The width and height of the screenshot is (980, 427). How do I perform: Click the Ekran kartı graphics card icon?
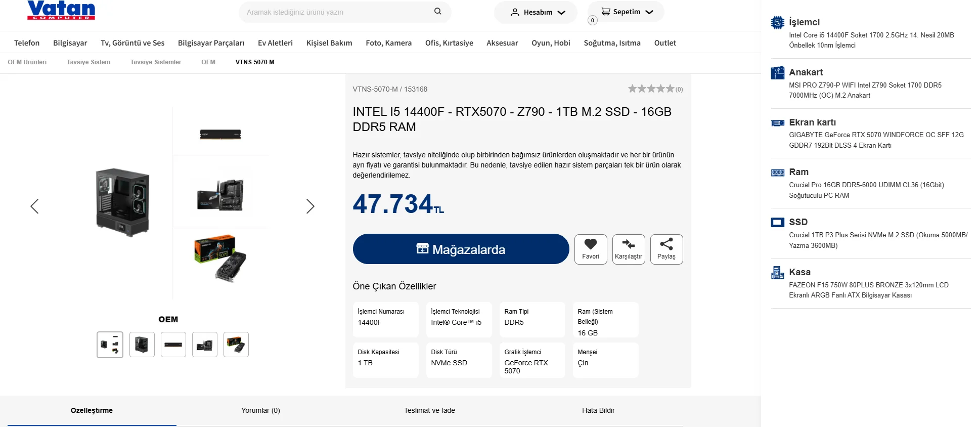pos(777,123)
